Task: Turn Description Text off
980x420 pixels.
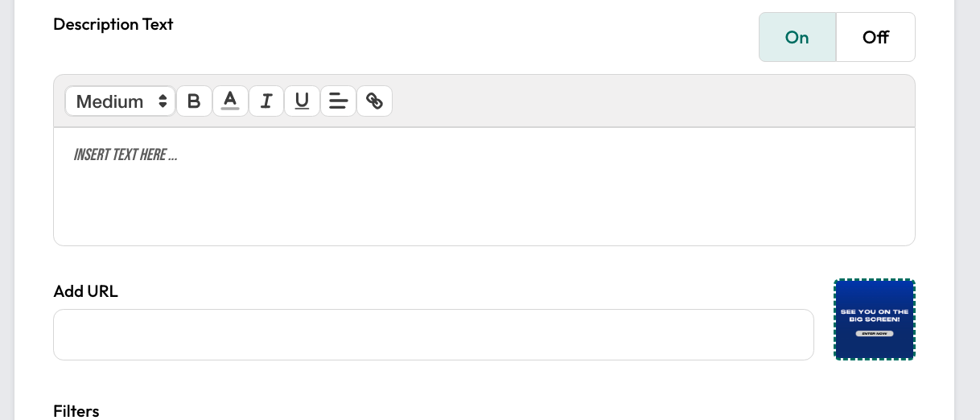Action: pos(875,37)
